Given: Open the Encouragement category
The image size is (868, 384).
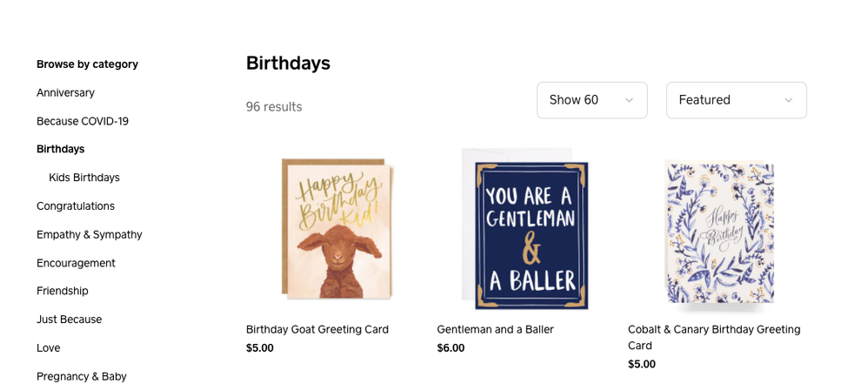Looking at the screenshot, I should coord(77,263).
